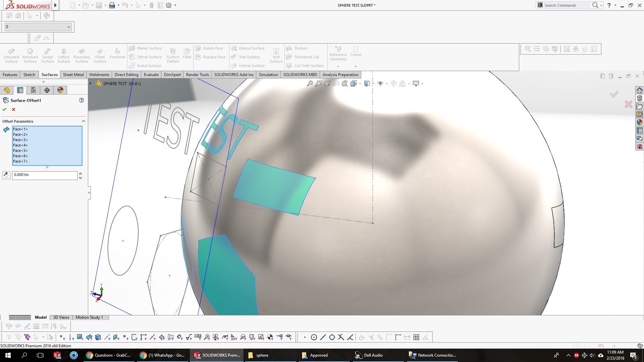The image size is (644, 362).
Task: Open the ConfigurationManager tab icon
Action: point(34,90)
